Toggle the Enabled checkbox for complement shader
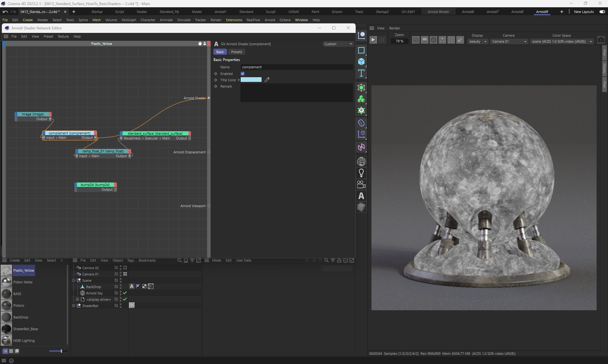This screenshot has height=364, width=608. coord(243,74)
